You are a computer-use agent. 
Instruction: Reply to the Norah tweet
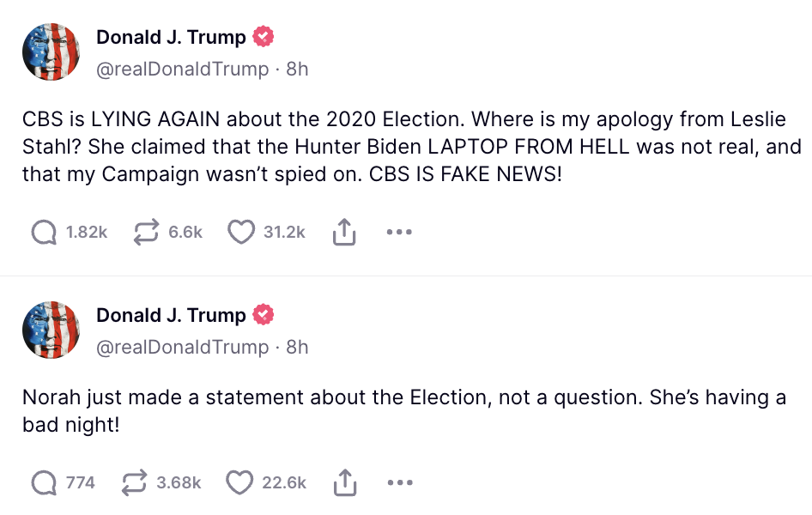tap(43, 482)
